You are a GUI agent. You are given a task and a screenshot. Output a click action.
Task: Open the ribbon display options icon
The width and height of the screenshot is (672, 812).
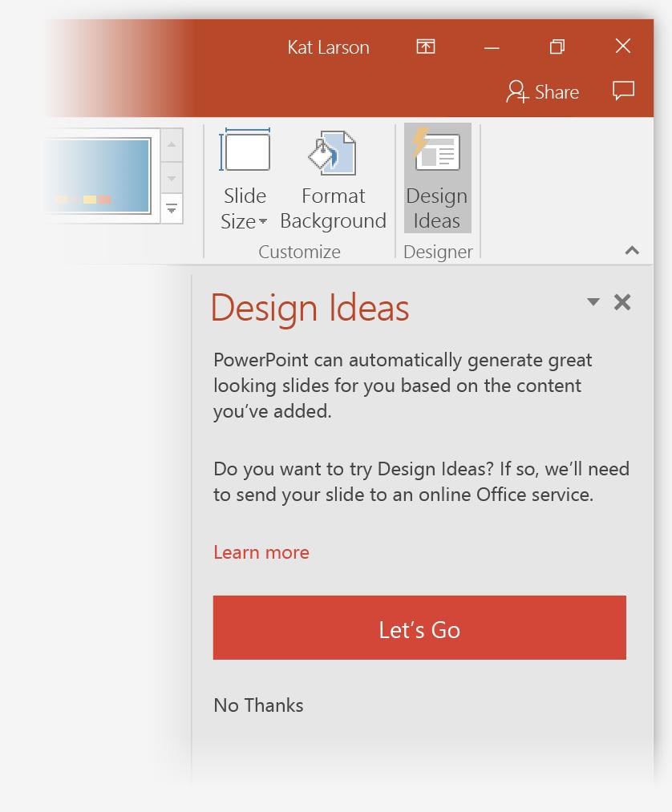point(425,47)
